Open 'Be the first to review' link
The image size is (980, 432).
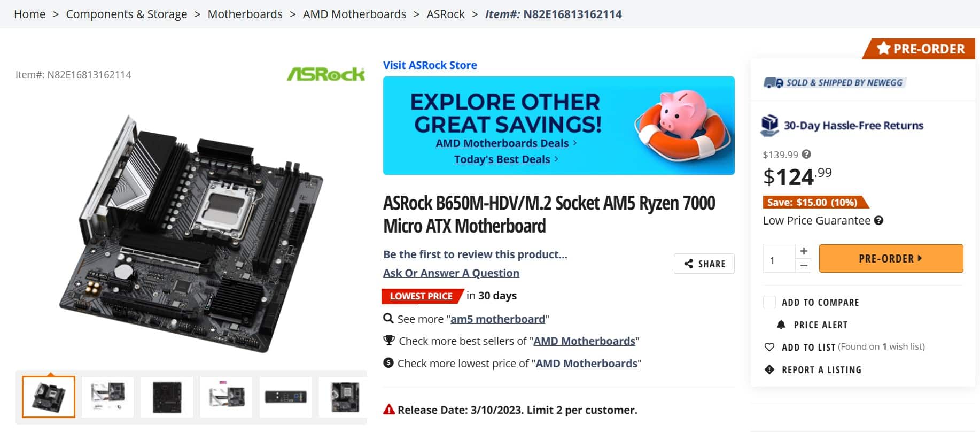(x=475, y=254)
